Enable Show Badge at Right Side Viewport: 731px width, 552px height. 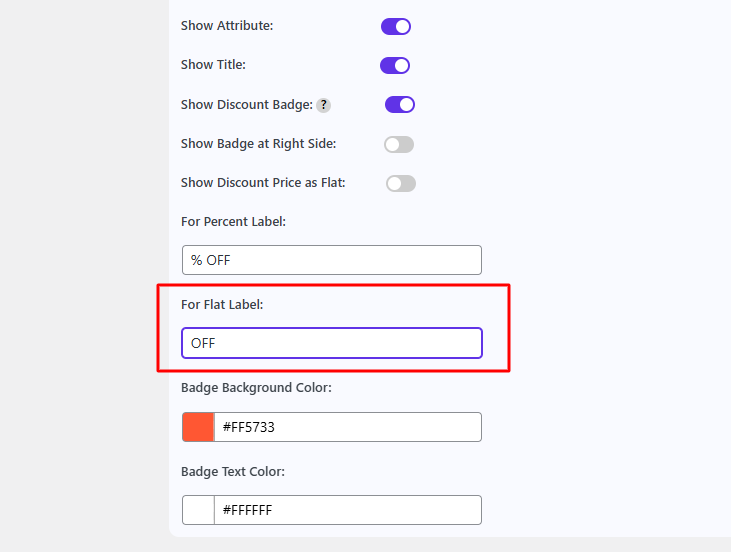point(399,145)
